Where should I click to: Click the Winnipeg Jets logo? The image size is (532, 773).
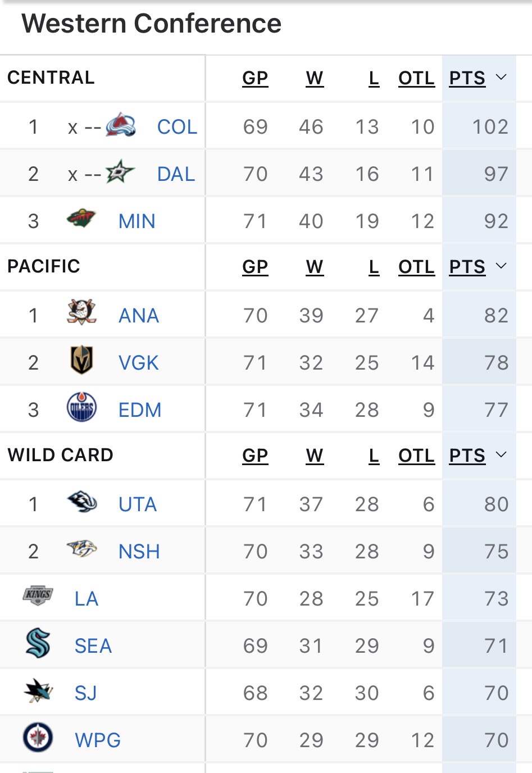38,738
